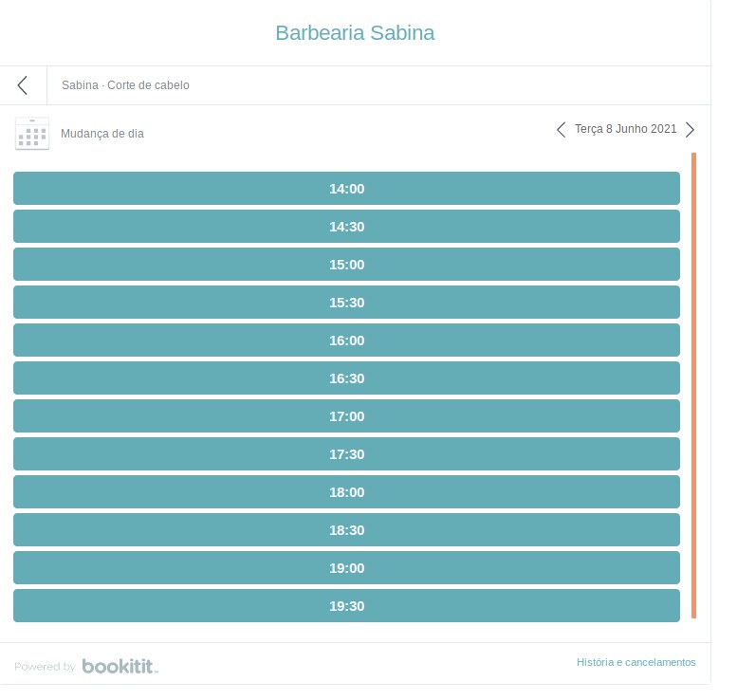Choose the 16:30 appointment time

(x=346, y=378)
